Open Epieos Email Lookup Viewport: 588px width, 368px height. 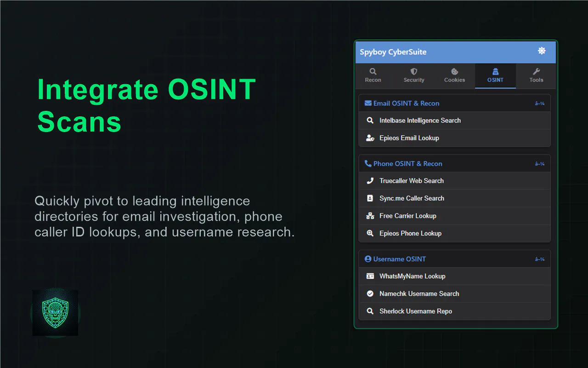click(x=454, y=138)
